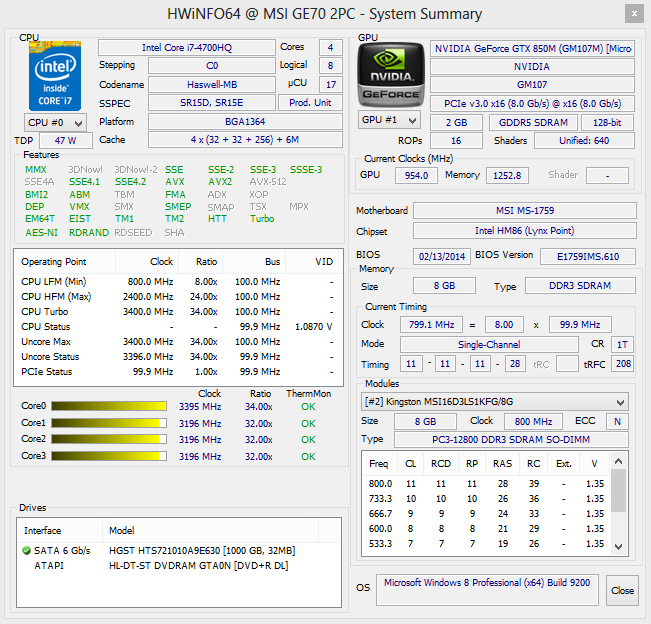Select the Uncore Status row
651x624 pixels.
[x=179, y=357]
